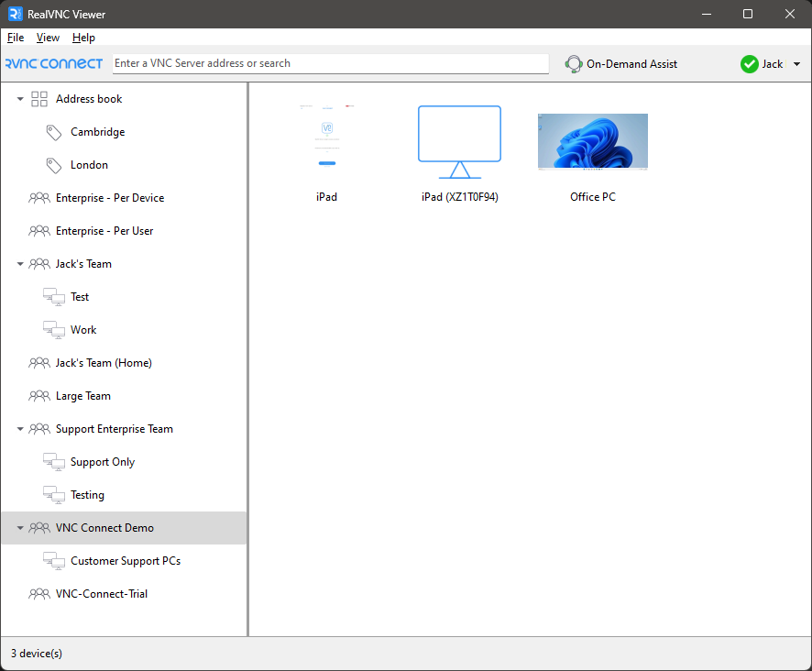Select the Cambridge label
Image resolution: width=812 pixels, height=671 pixels.
98,132
